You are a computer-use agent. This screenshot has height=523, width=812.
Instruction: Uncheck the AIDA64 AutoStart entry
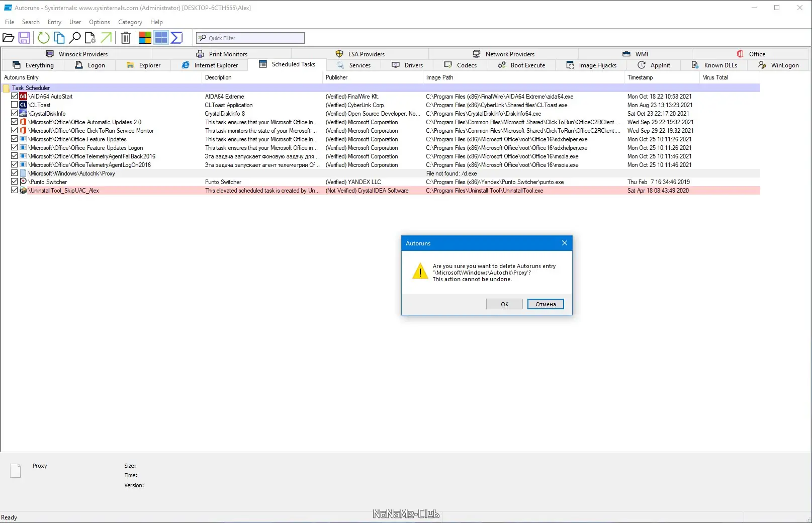coord(15,96)
